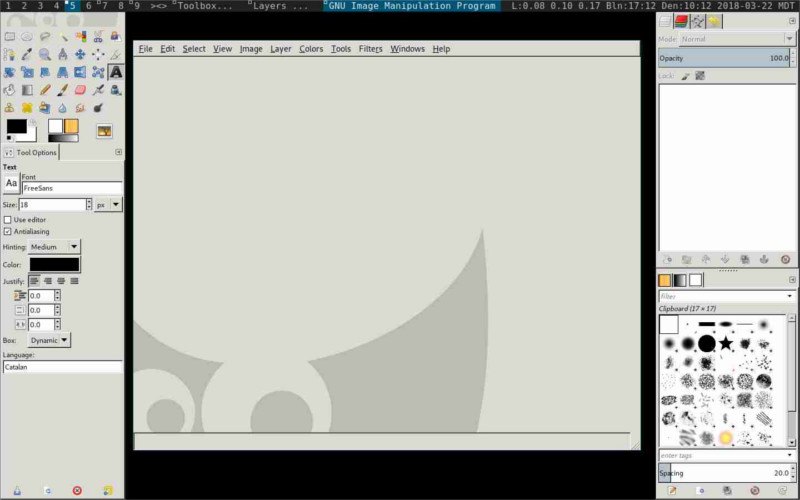Open the Hinting dropdown set to Medium
The width and height of the screenshot is (800, 500).
coord(55,246)
